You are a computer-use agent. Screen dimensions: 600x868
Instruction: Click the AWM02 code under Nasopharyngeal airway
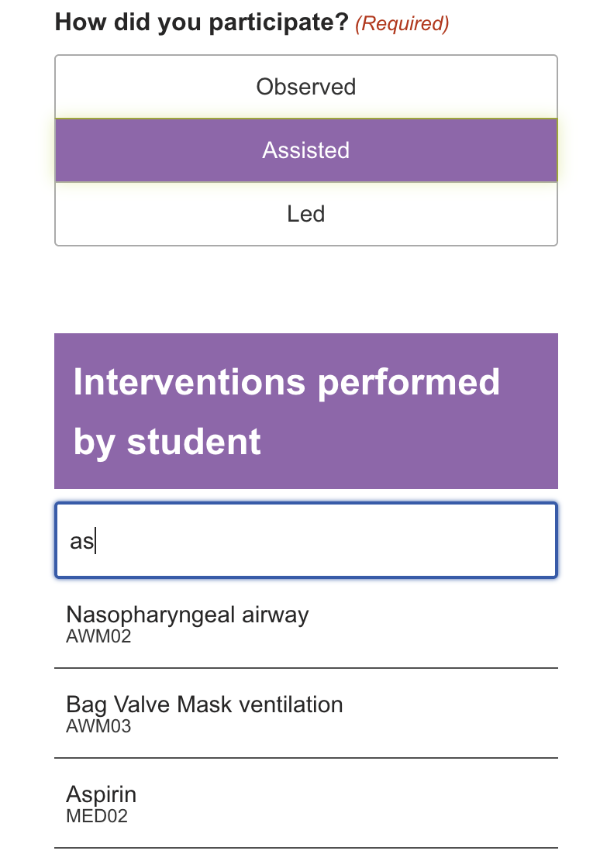(x=98, y=637)
